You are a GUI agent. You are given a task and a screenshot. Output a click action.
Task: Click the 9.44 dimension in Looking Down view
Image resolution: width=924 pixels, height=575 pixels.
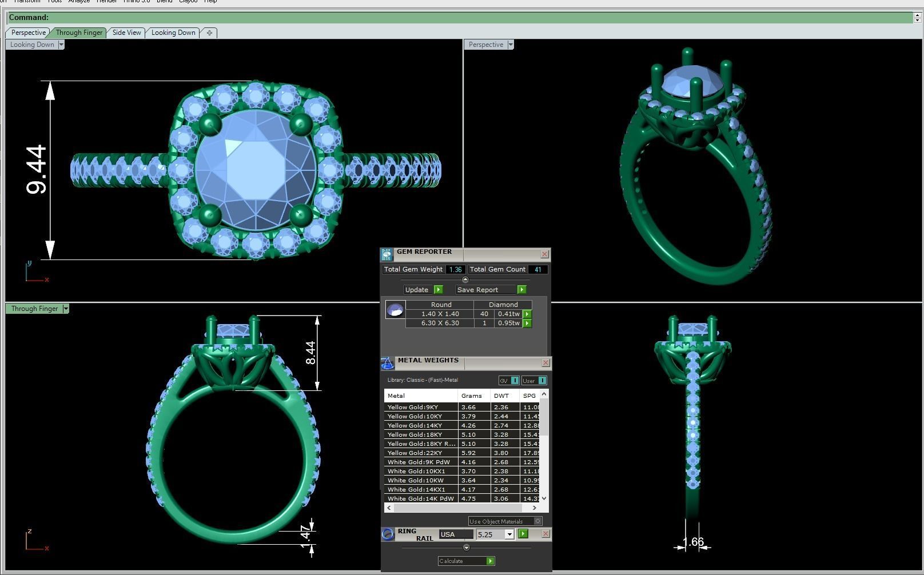(36, 170)
